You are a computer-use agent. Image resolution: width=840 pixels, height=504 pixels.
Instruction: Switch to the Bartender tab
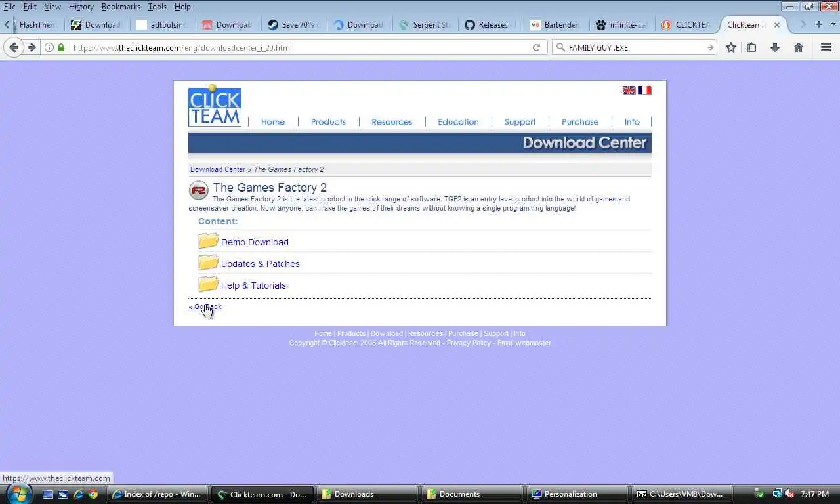point(556,25)
